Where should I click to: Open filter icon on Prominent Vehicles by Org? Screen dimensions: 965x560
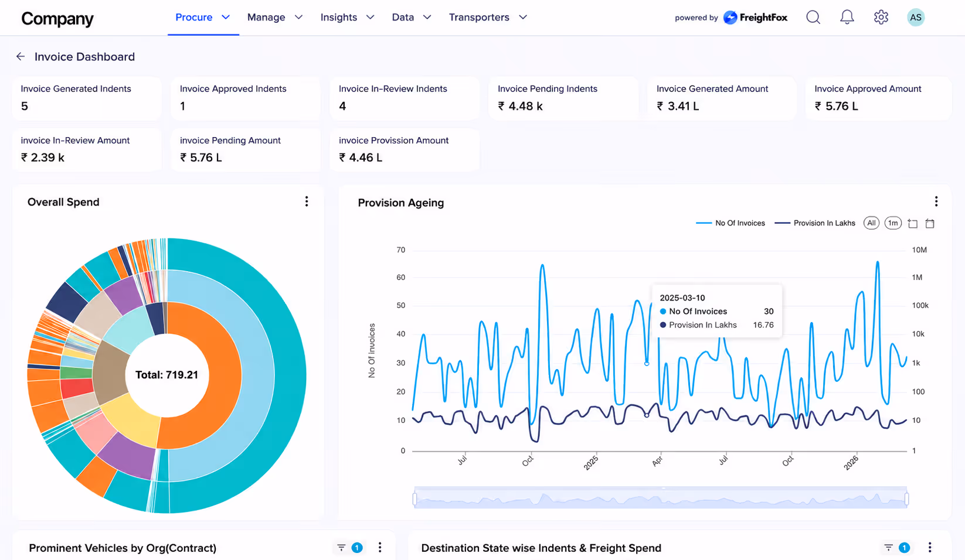point(341,548)
